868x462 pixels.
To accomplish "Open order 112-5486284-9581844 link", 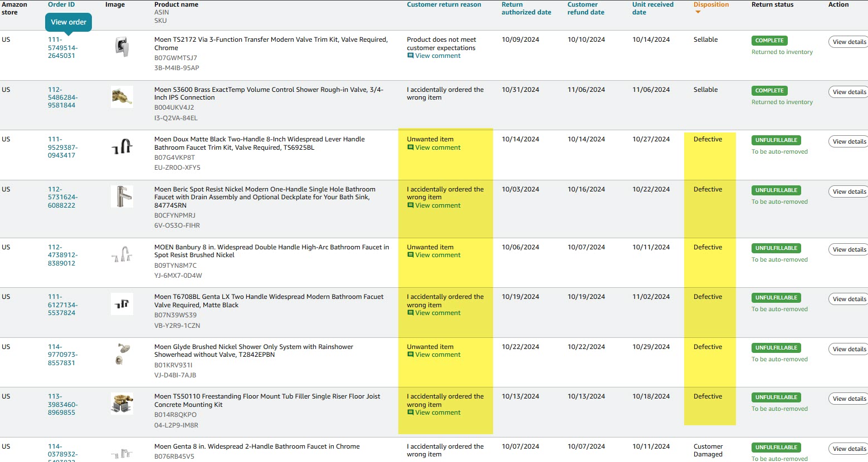I will [x=62, y=97].
